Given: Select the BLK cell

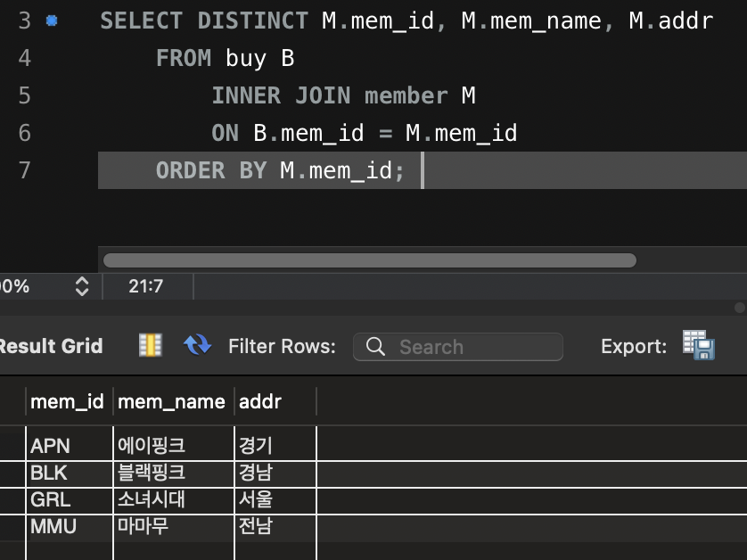Looking at the screenshot, I should pyautogui.click(x=69, y=474).
